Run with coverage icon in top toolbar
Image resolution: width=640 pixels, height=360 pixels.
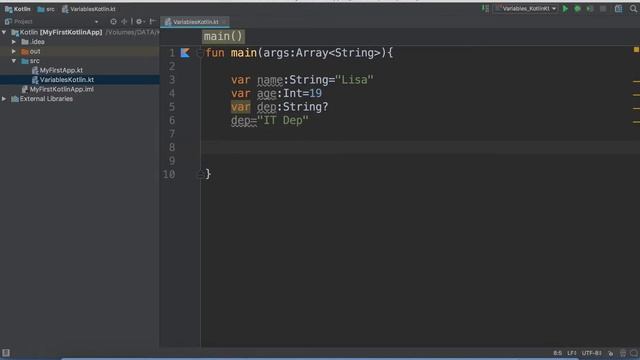[x=590, y=9]
